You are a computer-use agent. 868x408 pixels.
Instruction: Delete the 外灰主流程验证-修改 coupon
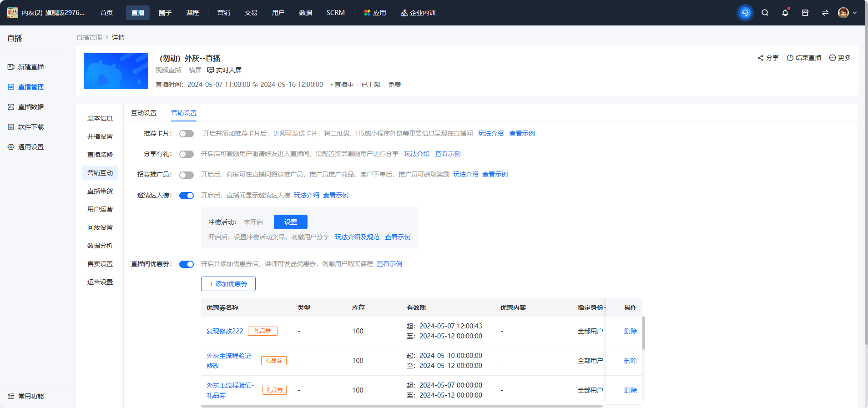coord(631,361)
